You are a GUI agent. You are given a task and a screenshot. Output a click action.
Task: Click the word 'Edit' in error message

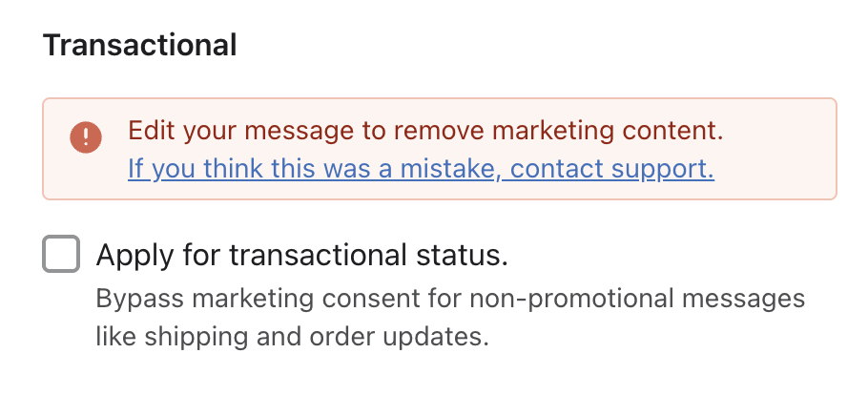coord(147,131)
